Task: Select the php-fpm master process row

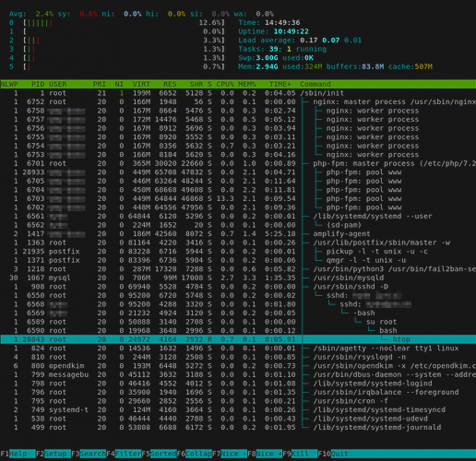Action: click(x=238, y=163)
